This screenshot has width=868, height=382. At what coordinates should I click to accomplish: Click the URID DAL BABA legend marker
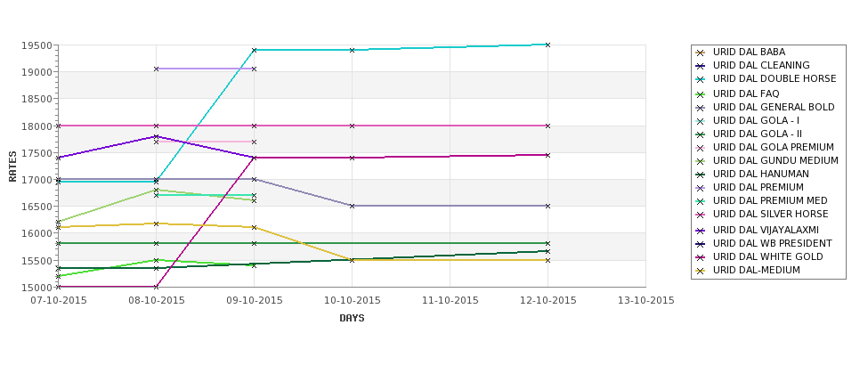pos(701,53)
